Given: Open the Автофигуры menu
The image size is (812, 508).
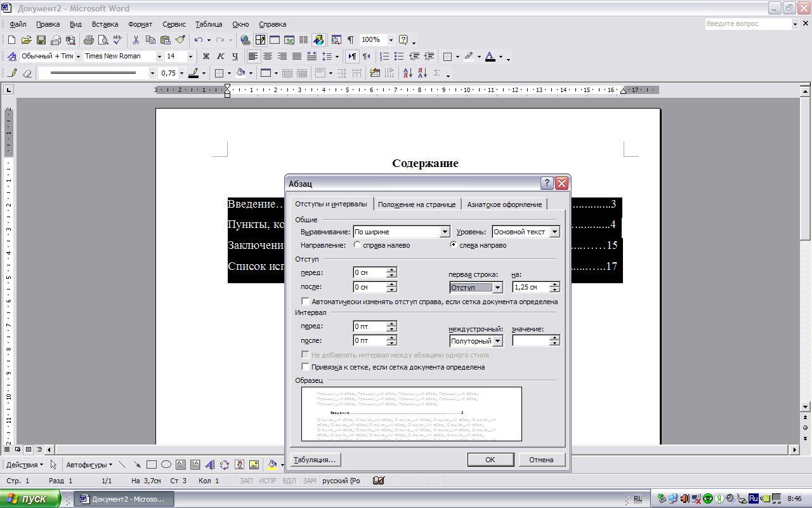Looking at the screenshot, I should tap(89, 465).
